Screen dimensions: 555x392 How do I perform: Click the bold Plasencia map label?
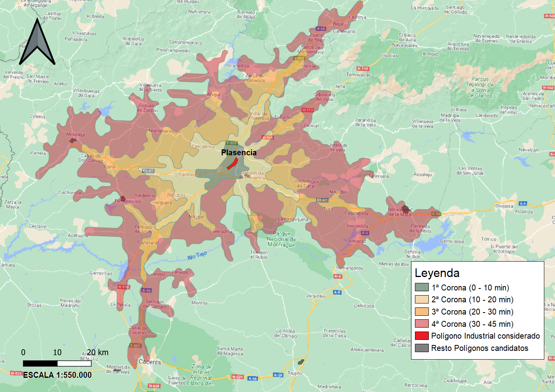point(239,153)
